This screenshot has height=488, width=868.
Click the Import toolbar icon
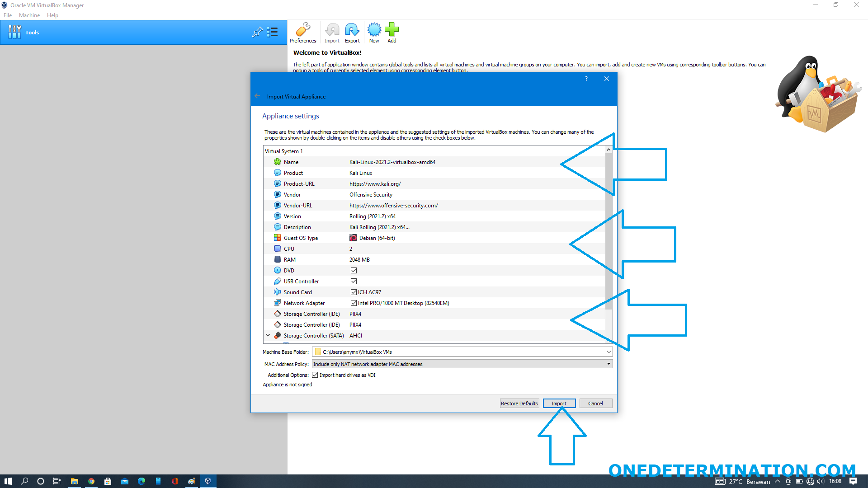(x=332, y=33)
